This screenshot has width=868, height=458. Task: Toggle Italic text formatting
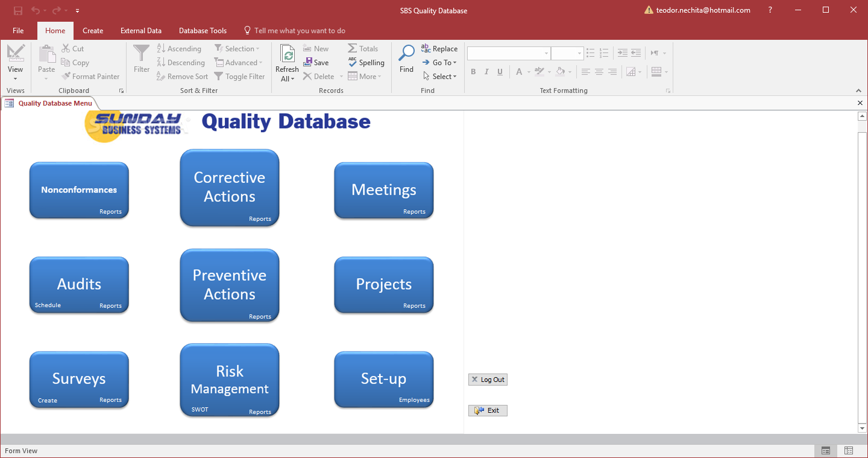pyautogui.click(x=486, y=72)
